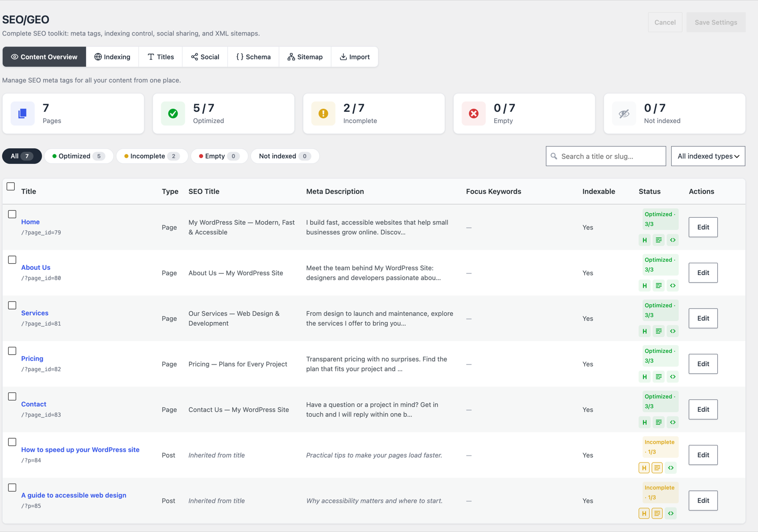758x532 pixels.
Task: Click the H title icon in the Home row
Action: tap(644, 240)
